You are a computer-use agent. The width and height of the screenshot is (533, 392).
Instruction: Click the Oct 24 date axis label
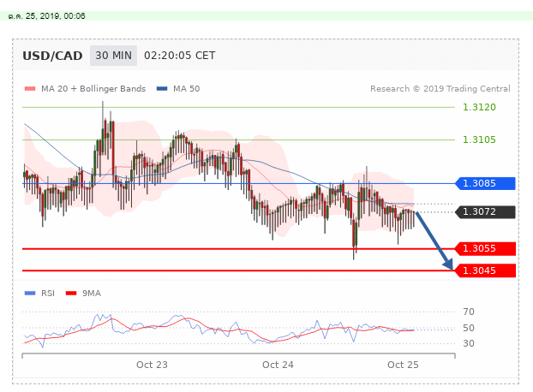[278, 365]
